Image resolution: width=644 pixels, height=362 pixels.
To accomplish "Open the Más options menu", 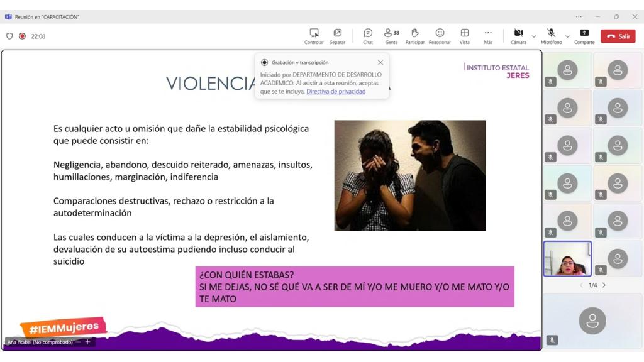I will [488, 36].
